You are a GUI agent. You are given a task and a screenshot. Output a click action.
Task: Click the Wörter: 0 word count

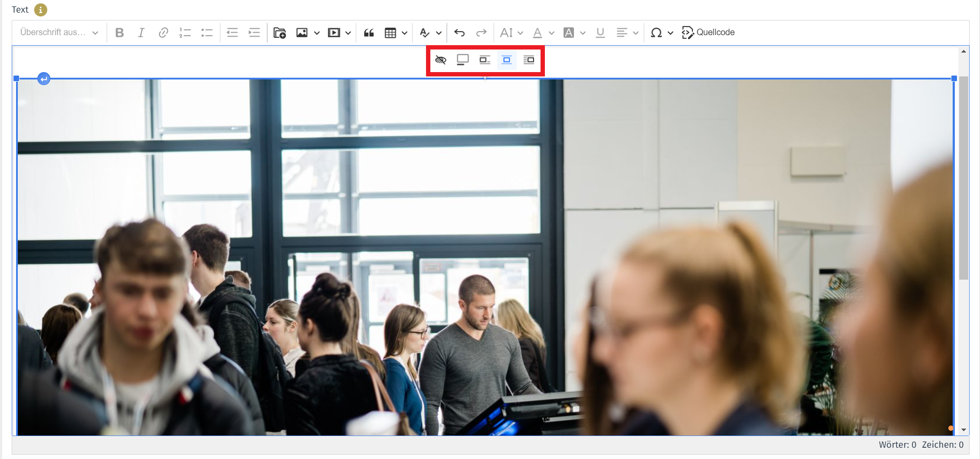[897, 445]
